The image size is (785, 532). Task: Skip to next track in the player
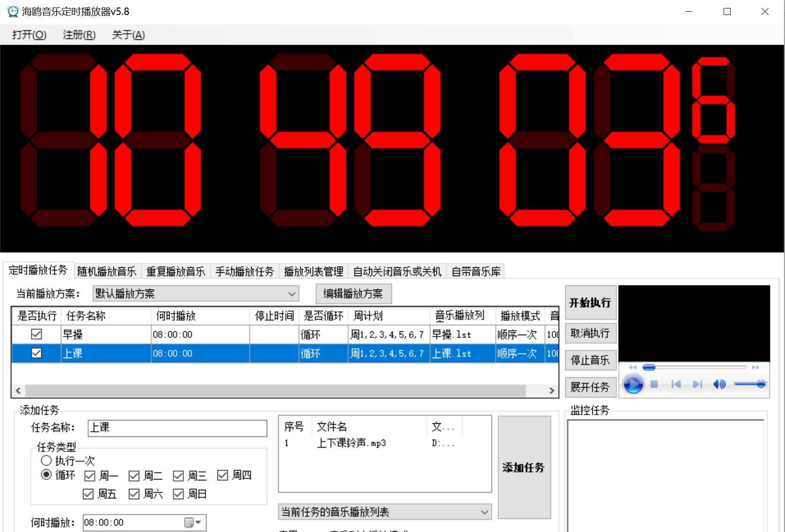click(697, 384)
